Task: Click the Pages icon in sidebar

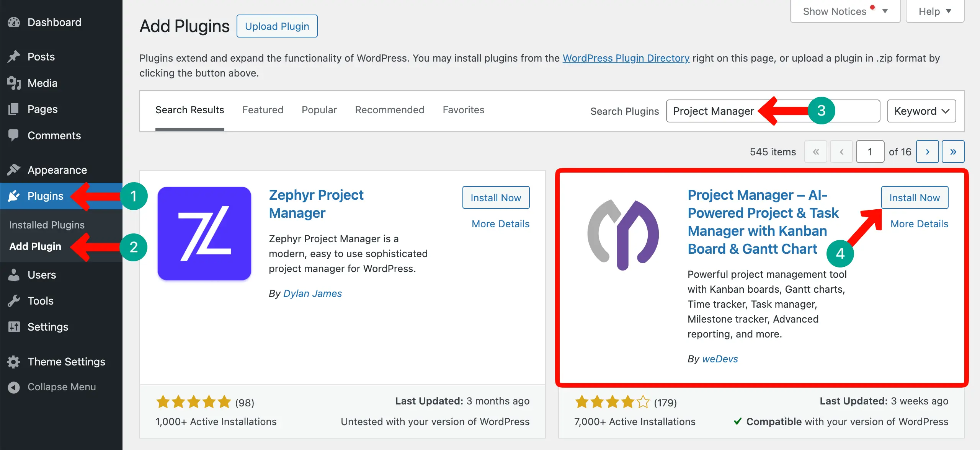Action: tap(14, 109)
